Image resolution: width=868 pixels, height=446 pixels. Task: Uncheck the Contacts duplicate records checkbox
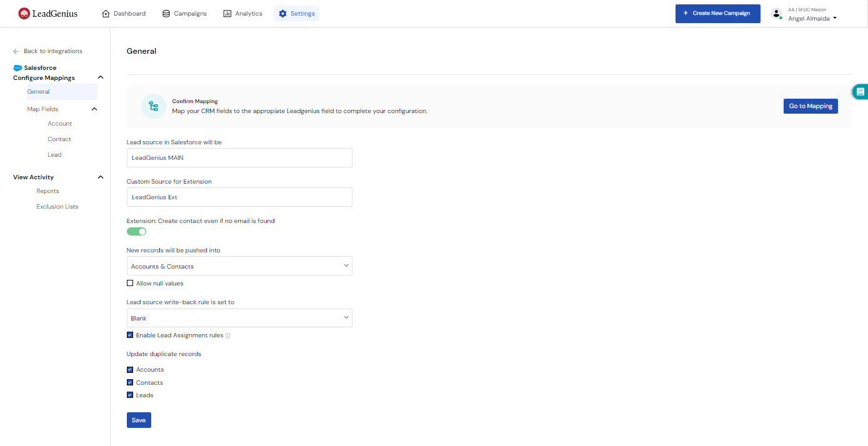tap(130, 382)
